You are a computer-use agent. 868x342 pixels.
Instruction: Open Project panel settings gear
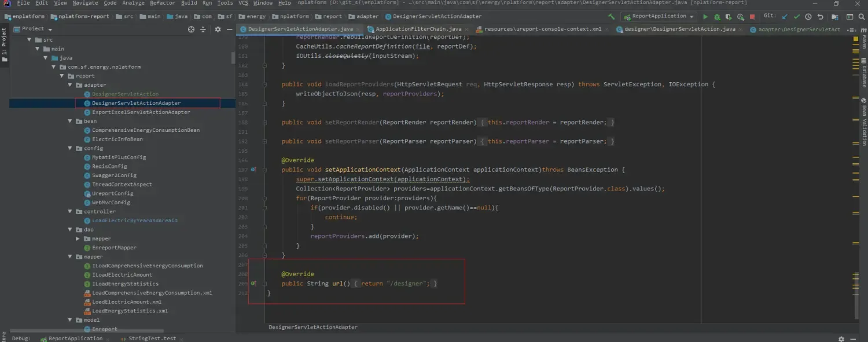(x=218, y=29)
